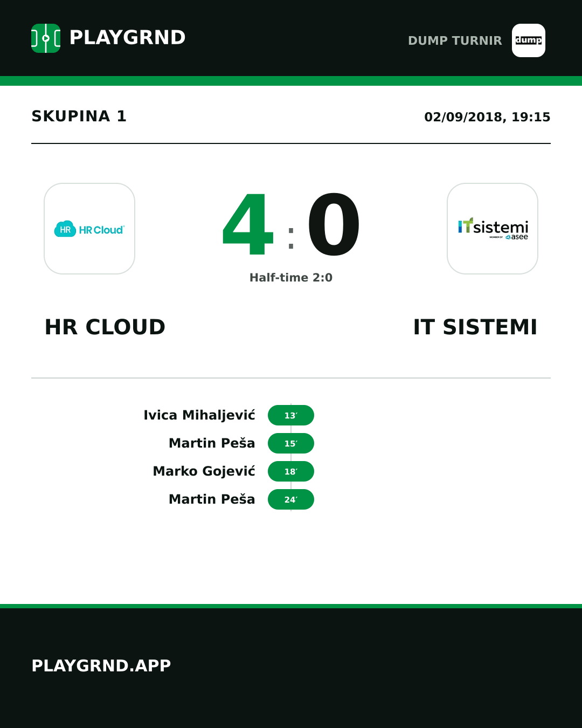Open the IT sistemi team logo

(x=493, y=229)
